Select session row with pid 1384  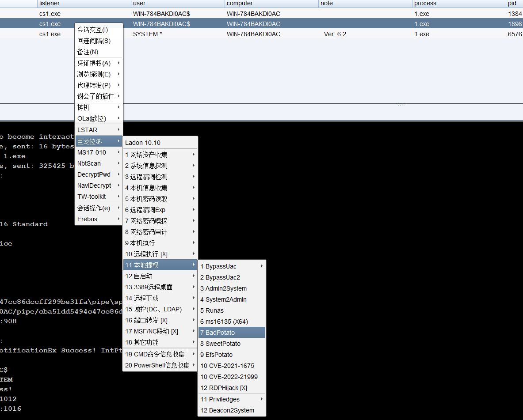point(262,14)
